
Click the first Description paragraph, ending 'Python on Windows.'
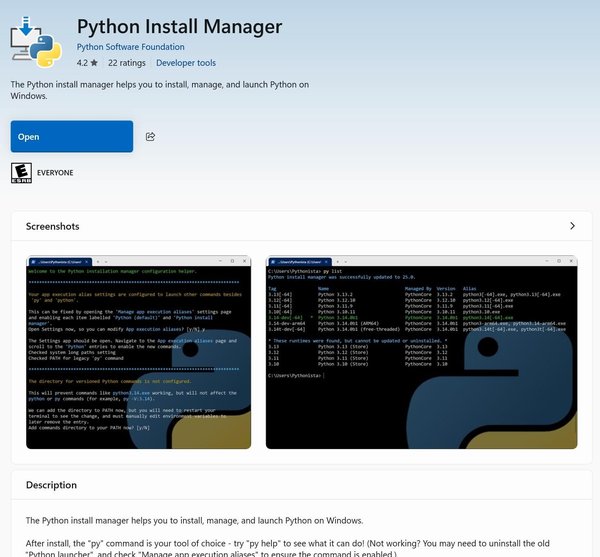(x=194, y=521)
